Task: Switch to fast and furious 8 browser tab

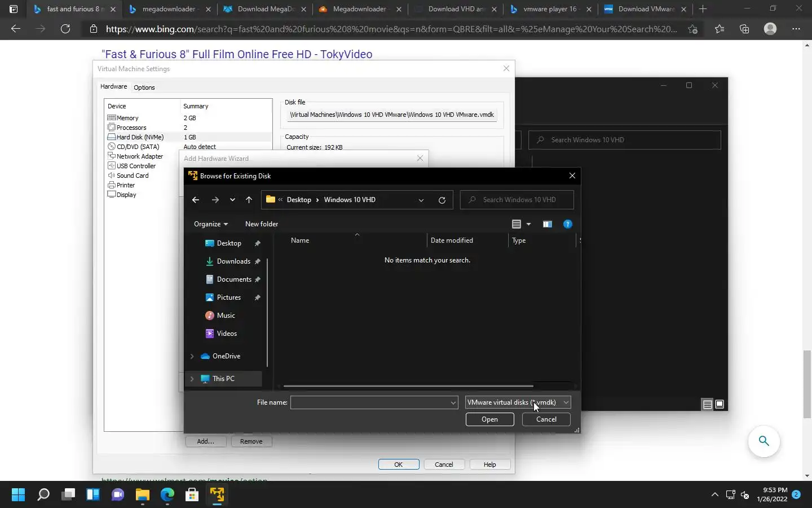Action: pyautogui.click(x=74, y=9)
